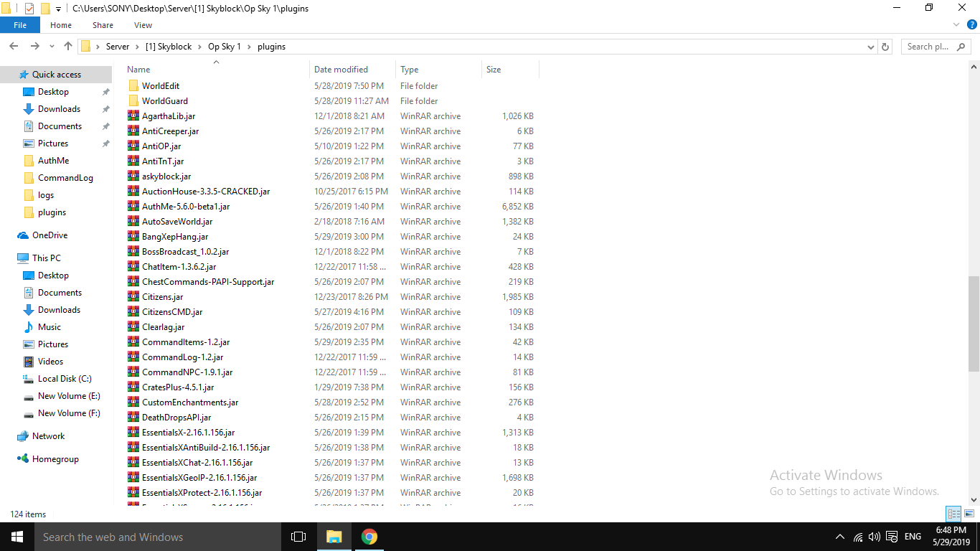Open Videos under This PC
Screen dimensions: 980x551
coord(50,362)
